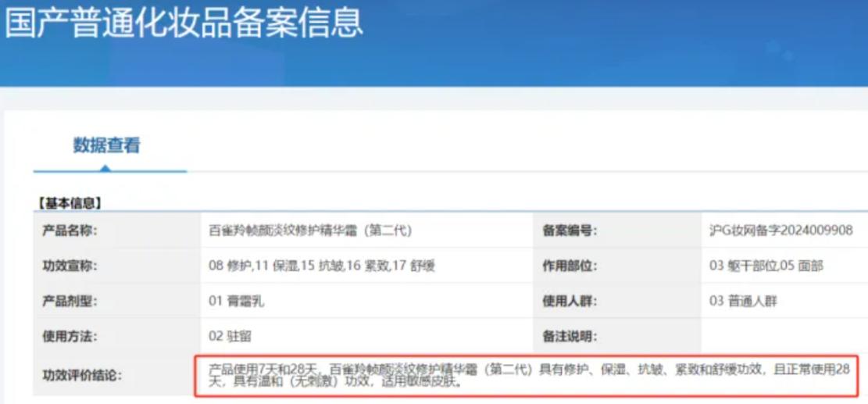
Task: Select the value 02 驻留
Action: (x=230, y=336)
